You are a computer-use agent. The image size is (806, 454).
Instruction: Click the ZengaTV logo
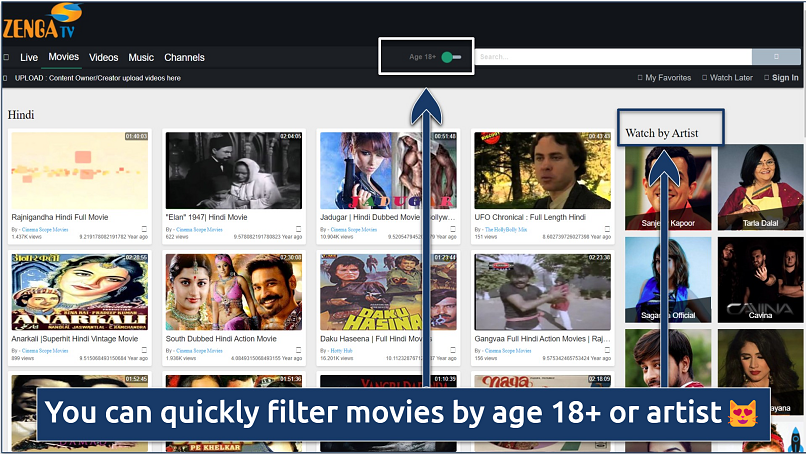42,21
